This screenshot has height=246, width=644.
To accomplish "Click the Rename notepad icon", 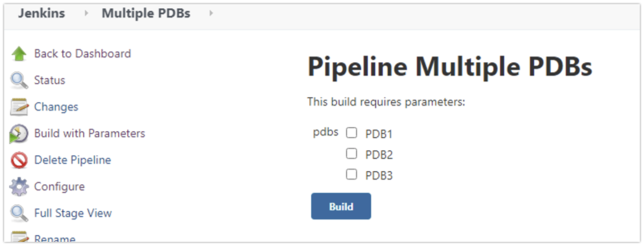I will coord(19,237).
